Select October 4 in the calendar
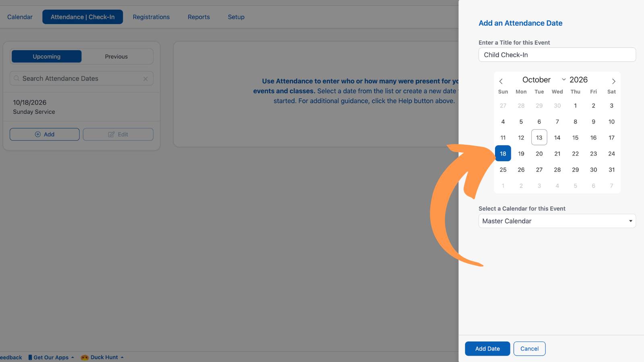The image size is (644, 362). [x=503, y=121]
